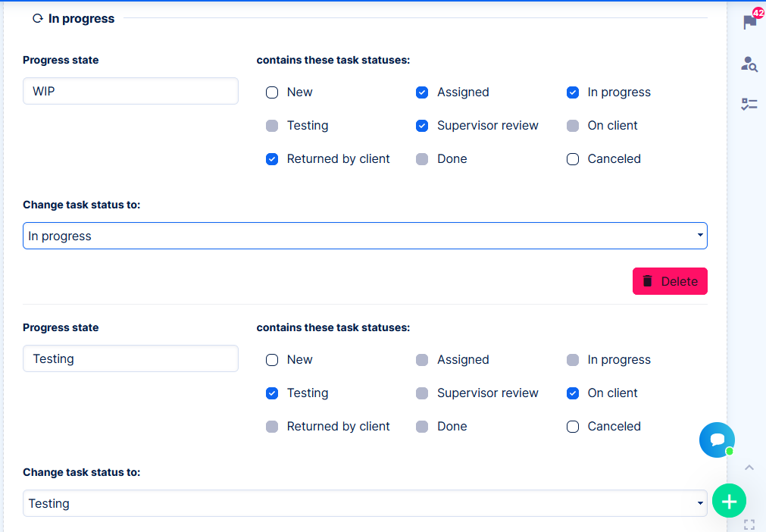
Task: Uncheck On client in the Testing state
Action: point(573,393)
